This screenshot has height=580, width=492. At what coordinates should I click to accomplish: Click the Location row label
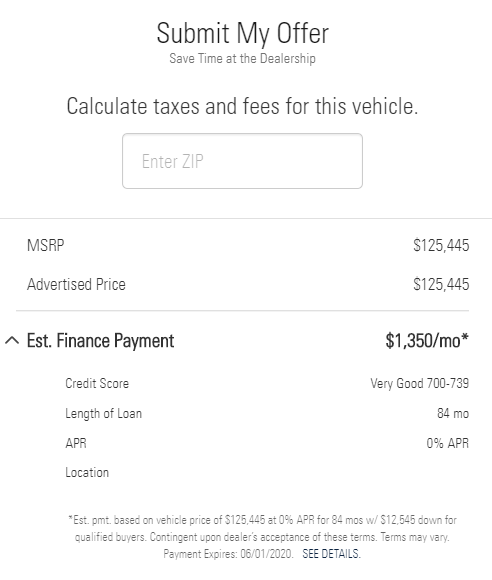(87, 473)
